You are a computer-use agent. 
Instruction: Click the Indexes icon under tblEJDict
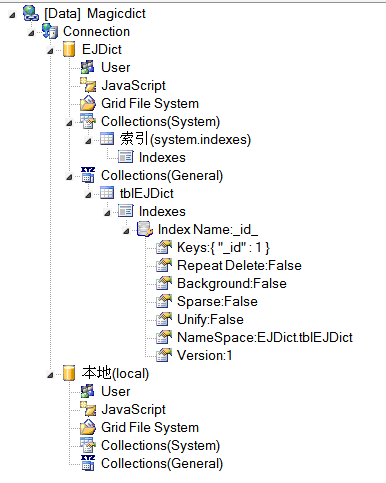[x=126, y=211]
